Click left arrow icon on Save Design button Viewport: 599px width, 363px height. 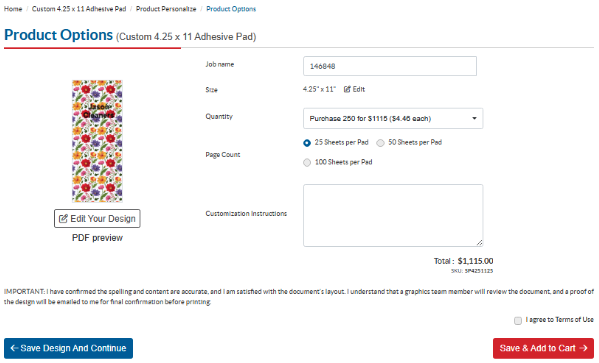point(14,348)
